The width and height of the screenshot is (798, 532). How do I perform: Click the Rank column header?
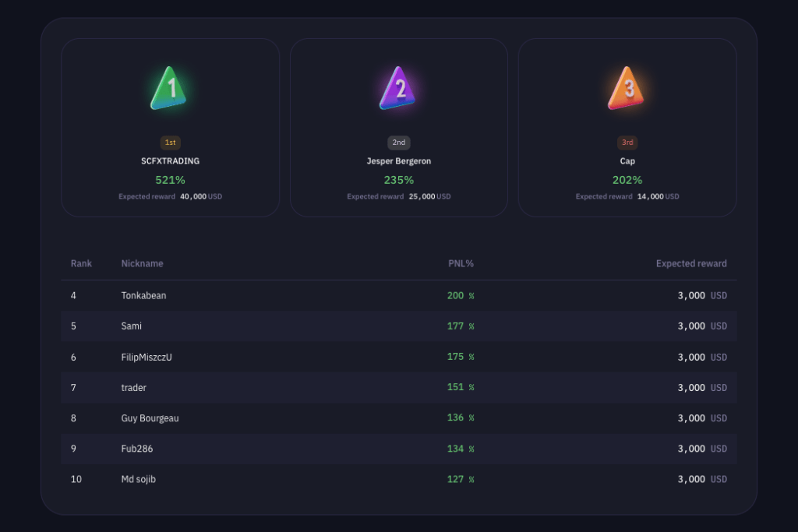click(81, 264)
